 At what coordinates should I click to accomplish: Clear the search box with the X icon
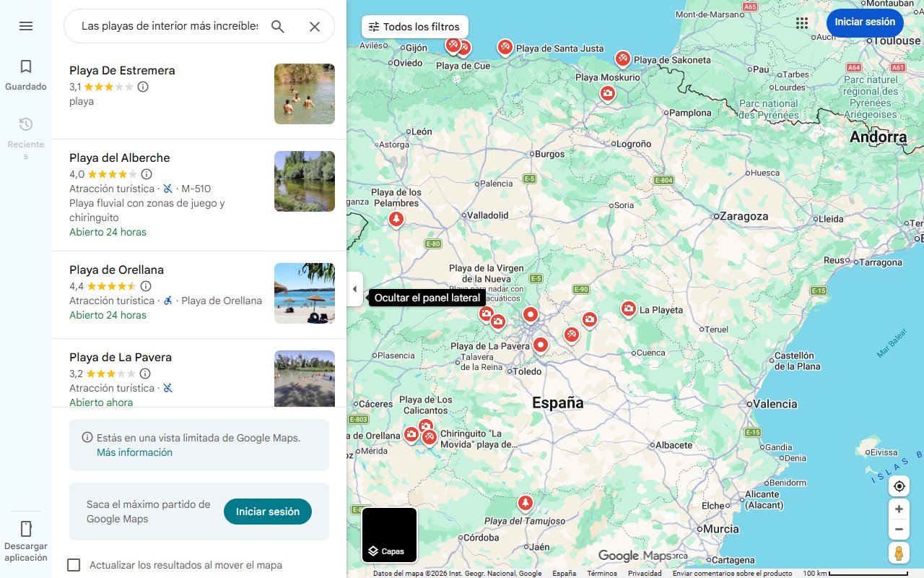click(x=315, y=26)
